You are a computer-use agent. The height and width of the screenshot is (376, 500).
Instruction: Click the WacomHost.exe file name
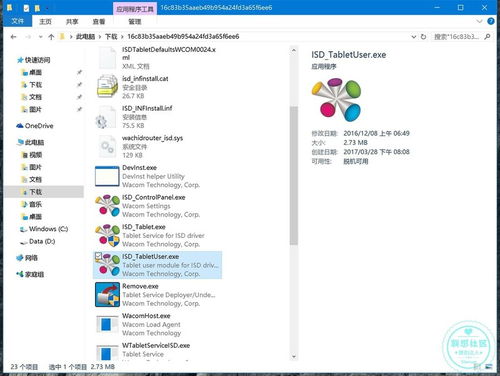[146, 316]
